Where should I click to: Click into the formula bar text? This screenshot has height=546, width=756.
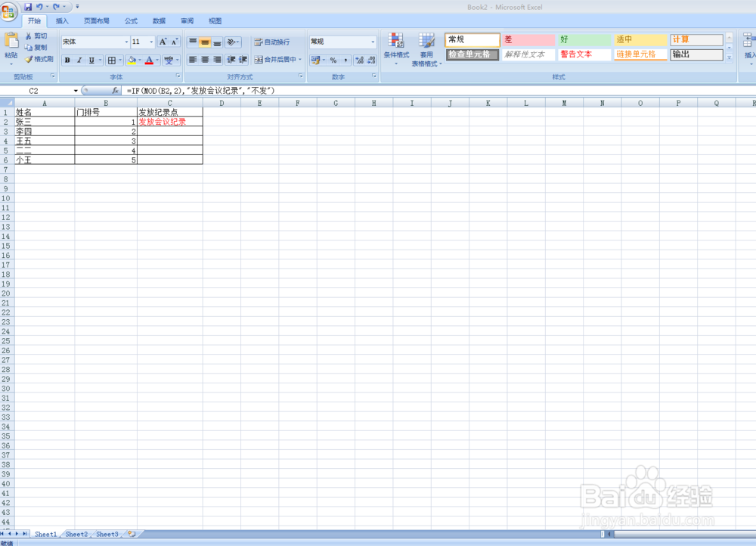point(200,91)
